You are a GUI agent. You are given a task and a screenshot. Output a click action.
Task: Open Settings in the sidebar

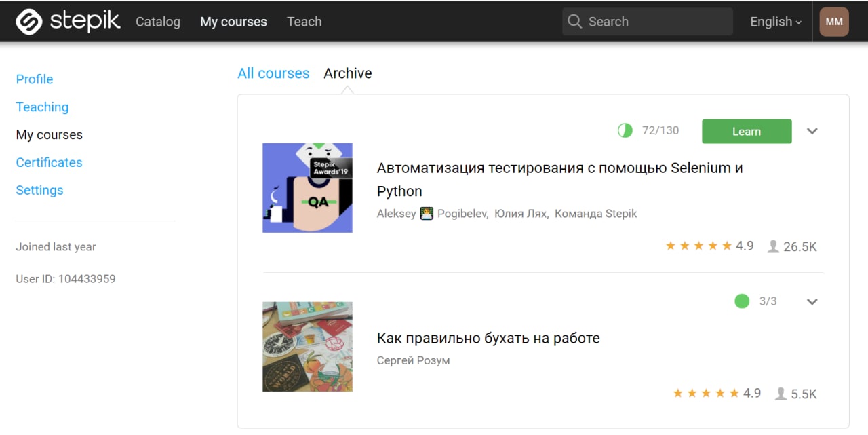(39, 191)
